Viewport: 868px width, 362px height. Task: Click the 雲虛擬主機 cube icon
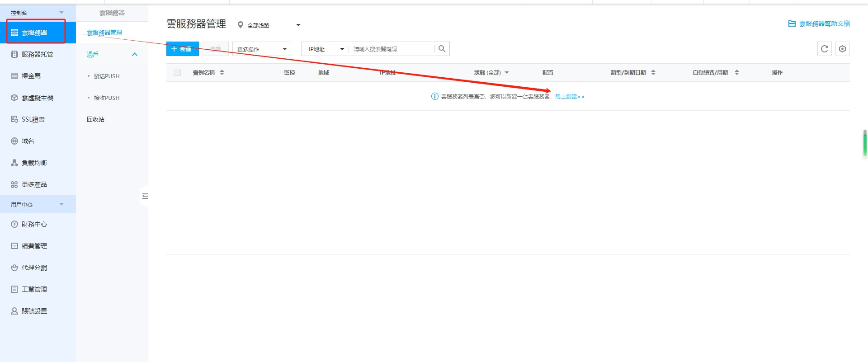(14, 98)
